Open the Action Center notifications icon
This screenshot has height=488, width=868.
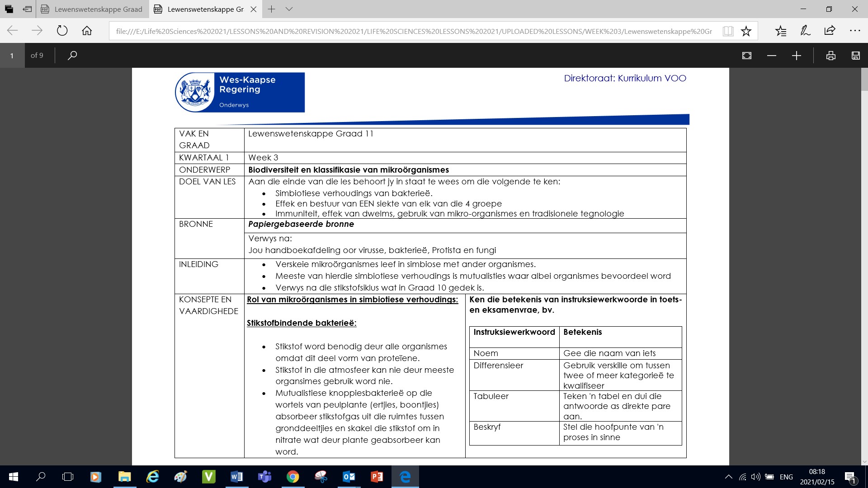tap(850, 477)
